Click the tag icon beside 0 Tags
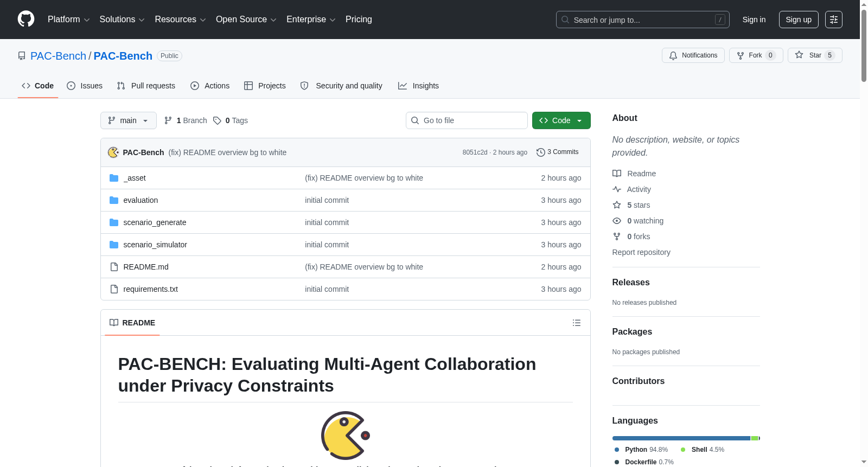The height and width of the screenshot is (467, 868). point(217,120)
